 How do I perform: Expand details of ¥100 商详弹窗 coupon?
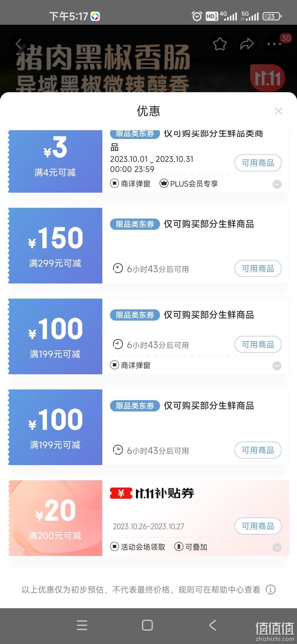[x=277, y=366]
